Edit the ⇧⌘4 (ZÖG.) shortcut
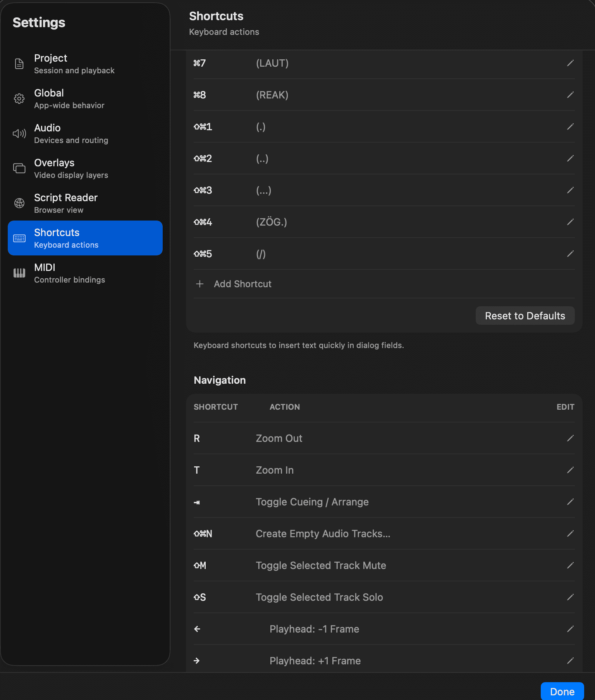The height and width of the screenshot is (700, 595). coord(570,222)
